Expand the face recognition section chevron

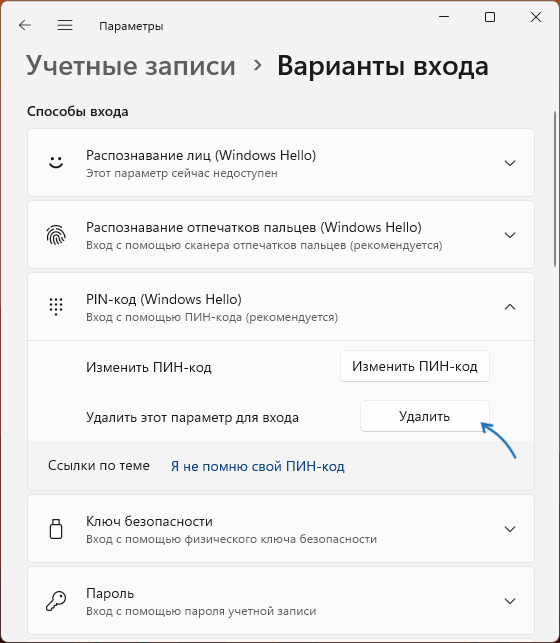(510, 163)
